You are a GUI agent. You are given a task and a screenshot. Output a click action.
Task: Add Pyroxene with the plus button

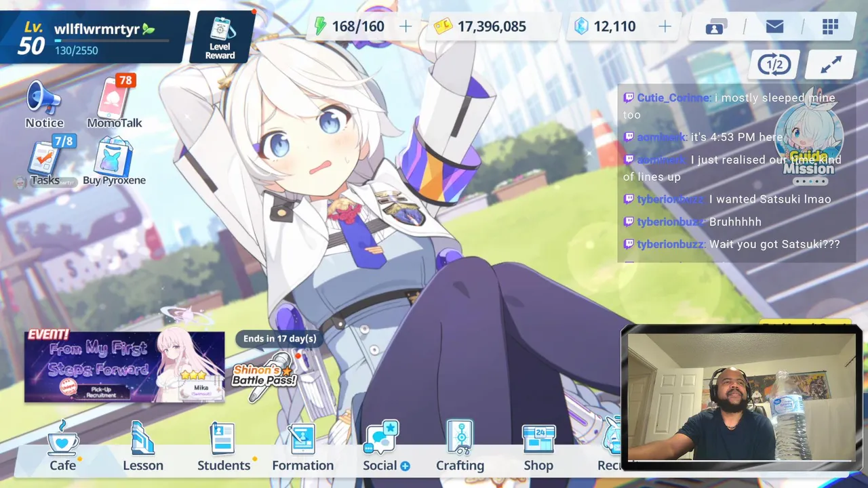(665, 26)
